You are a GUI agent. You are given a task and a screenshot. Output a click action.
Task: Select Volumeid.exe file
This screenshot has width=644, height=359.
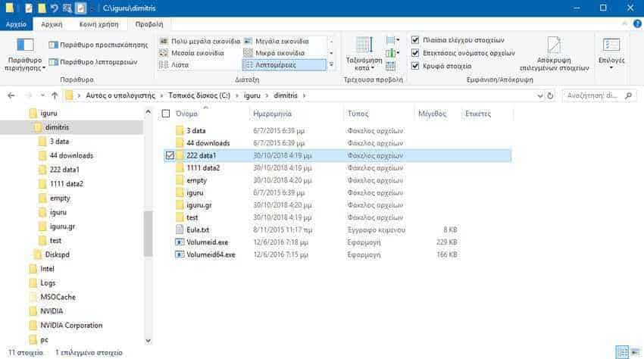click(x=207, y=242)
